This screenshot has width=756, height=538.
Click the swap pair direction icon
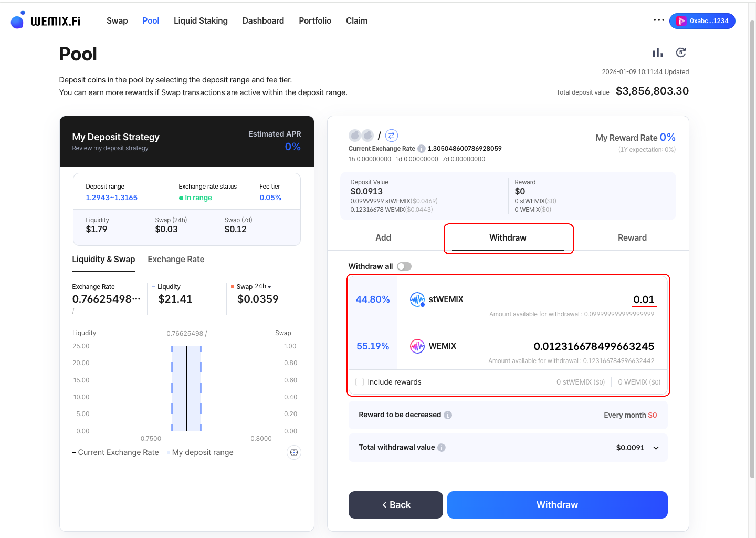click(x=391, y=136)
